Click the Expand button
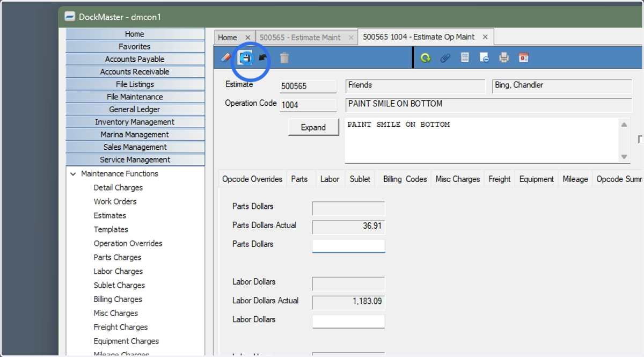644x357 pixels. click(313, 127)
